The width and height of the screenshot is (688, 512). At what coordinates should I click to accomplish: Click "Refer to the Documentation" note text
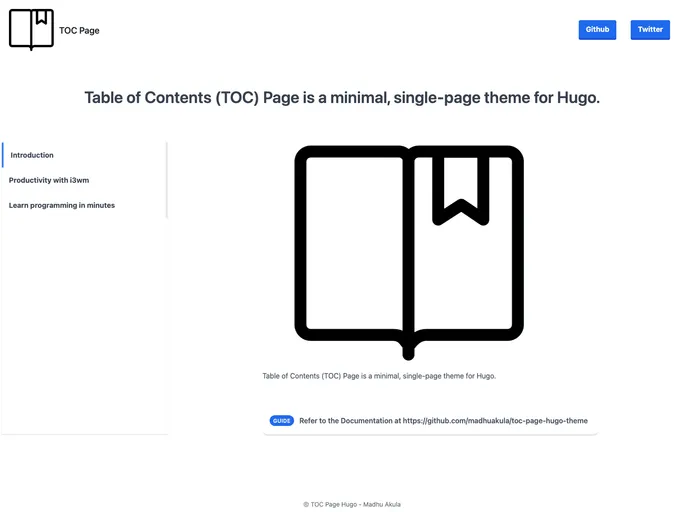350,421
